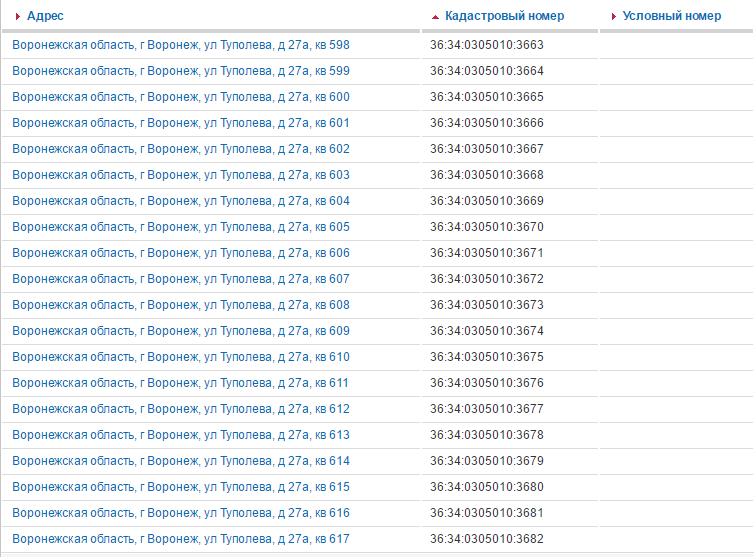Select the address ending in кв 602
The image size is (754, 557).
point(181,149)
